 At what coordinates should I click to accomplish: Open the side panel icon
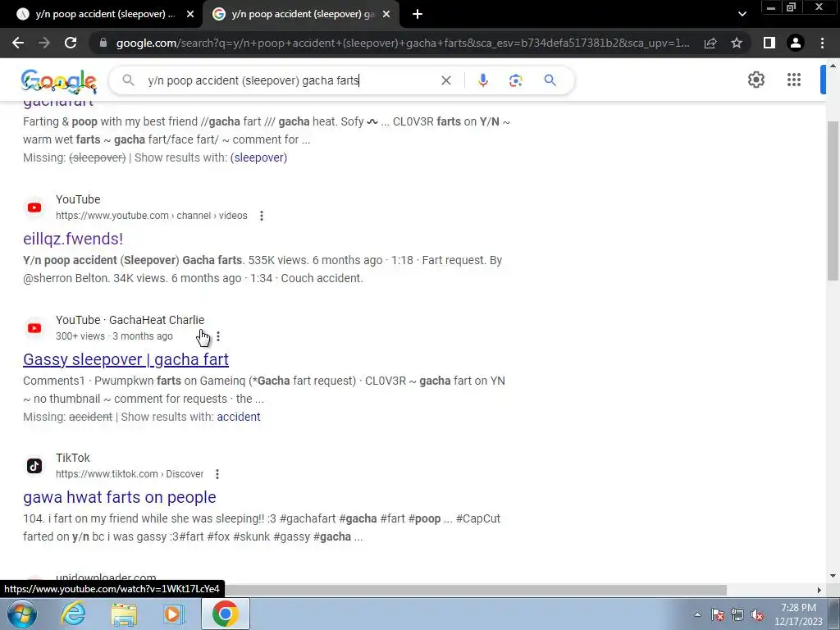[x=769, y=43]
